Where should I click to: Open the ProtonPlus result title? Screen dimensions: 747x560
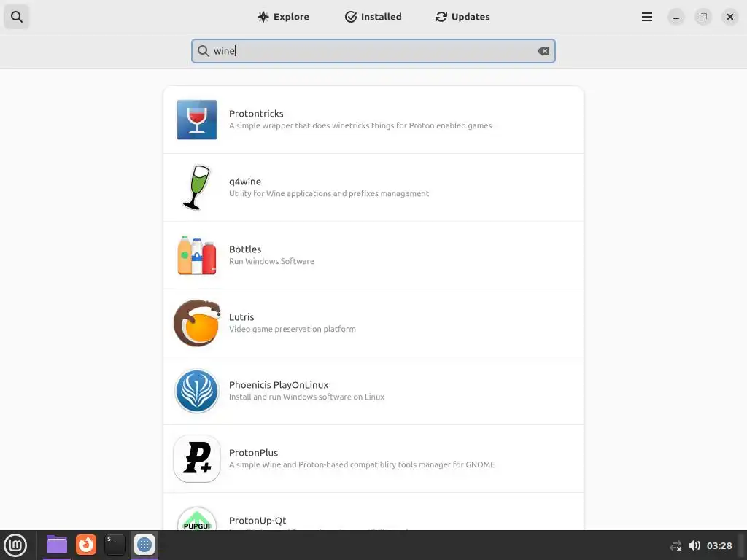click(x=253, y=452)
